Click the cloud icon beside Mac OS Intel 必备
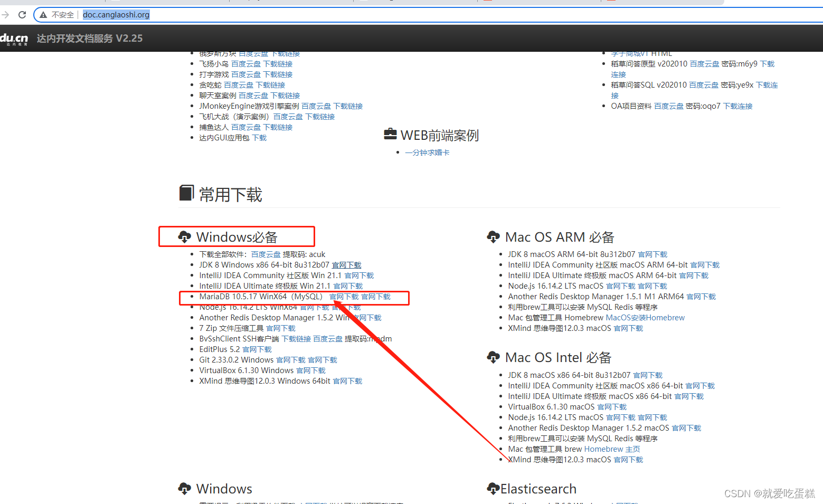823x504 pixels. [x=493, y=357]
